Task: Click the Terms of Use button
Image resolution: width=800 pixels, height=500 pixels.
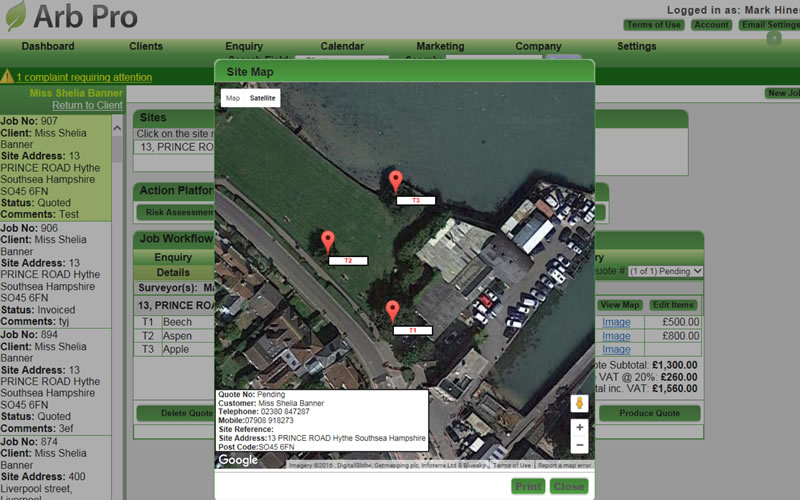Action: (654, 24)
